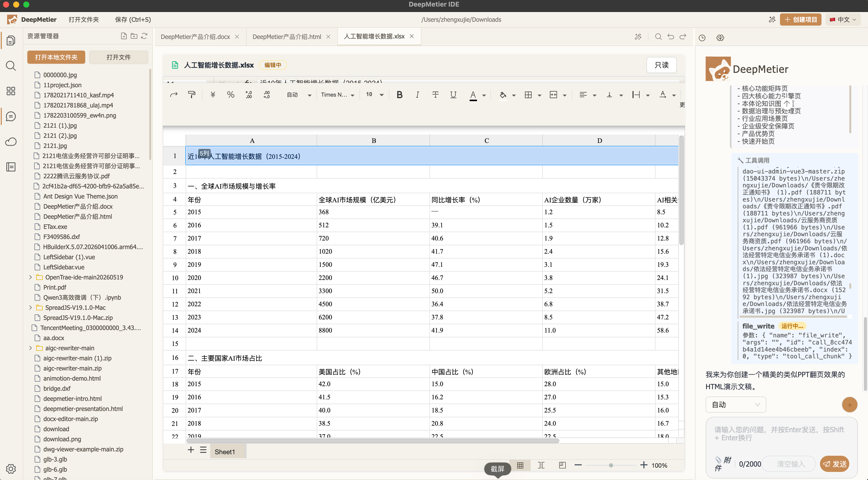Open the file explorer sidebar icon
The height and width of the screenshot is (480, 868).
tap(11, 40)
